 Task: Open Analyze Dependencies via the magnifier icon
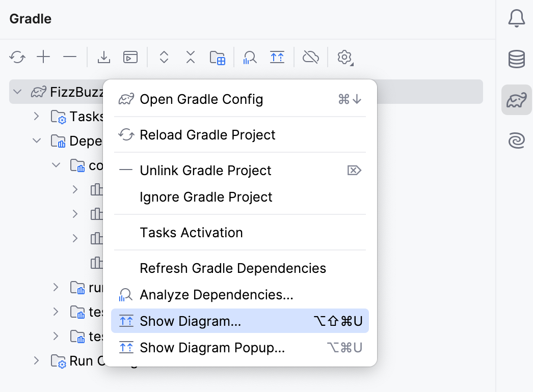pos(249,57)
